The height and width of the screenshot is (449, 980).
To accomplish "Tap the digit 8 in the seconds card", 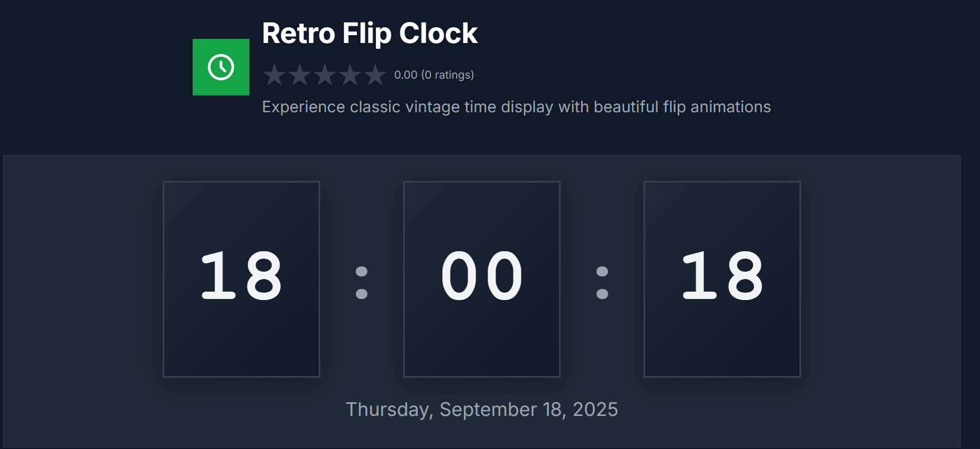I will (744, 275).
